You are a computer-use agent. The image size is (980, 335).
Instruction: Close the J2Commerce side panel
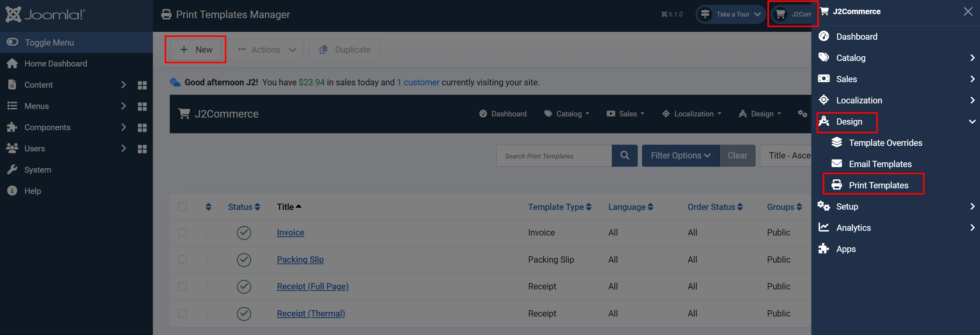tap(968, 11)
